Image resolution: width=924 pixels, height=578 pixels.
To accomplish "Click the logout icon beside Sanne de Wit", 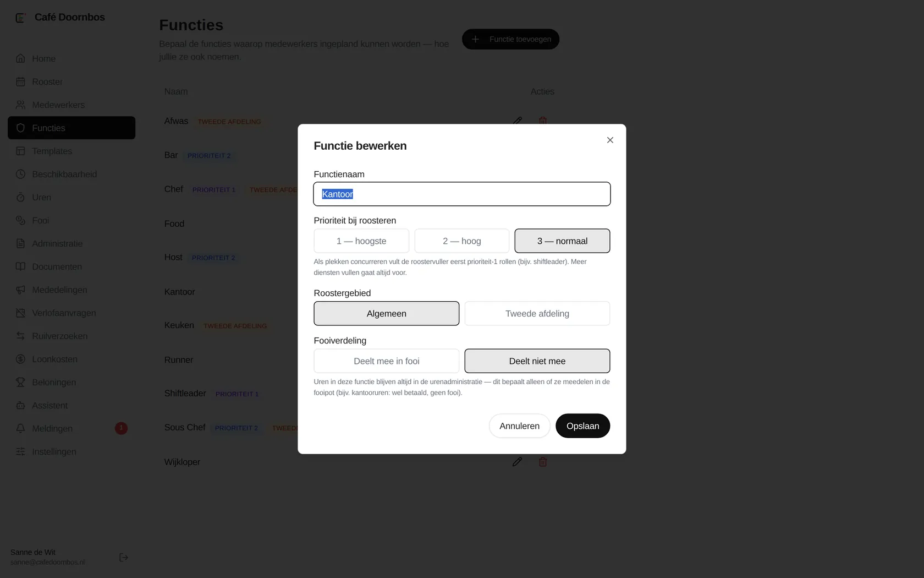I will [124, 558].
